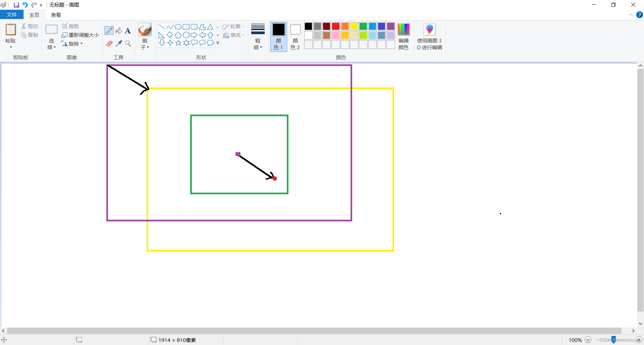
Task: Click the Select rectangle tool
Action: 51,29
